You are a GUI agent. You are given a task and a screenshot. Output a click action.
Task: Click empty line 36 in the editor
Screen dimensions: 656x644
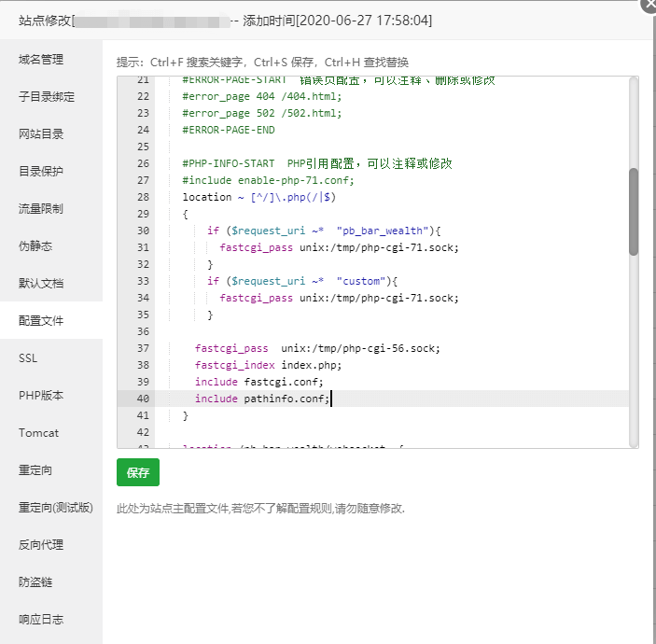tap(391, 331)
